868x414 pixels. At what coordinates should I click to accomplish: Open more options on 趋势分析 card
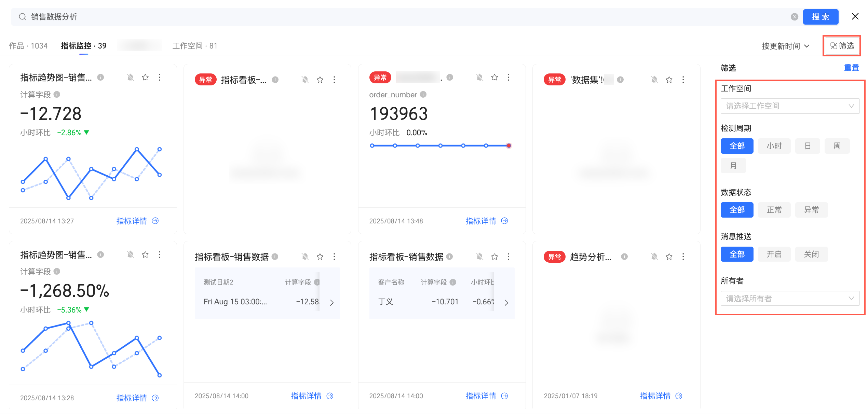683,257
